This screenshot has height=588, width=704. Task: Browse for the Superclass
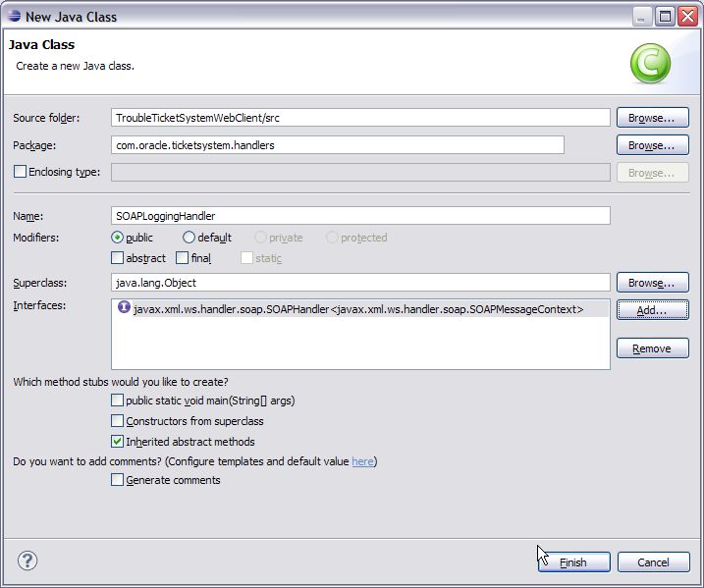(x=652, y=283)
